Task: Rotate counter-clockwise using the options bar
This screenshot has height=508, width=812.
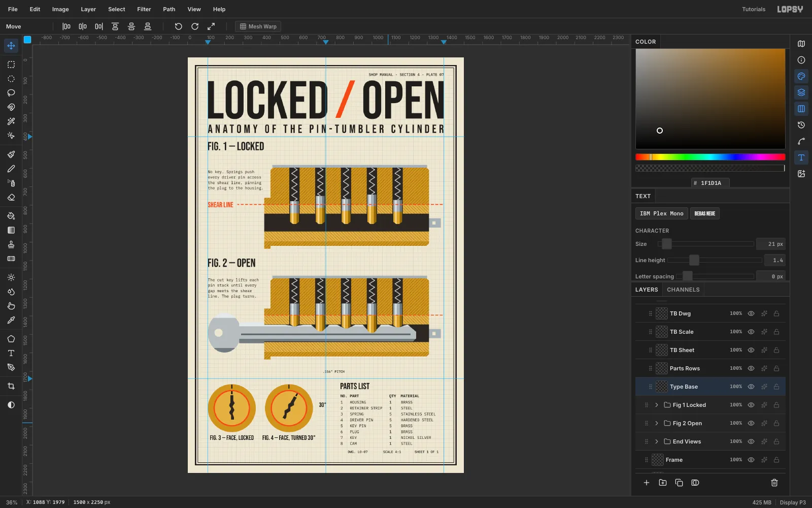Action: click(178, 26)
